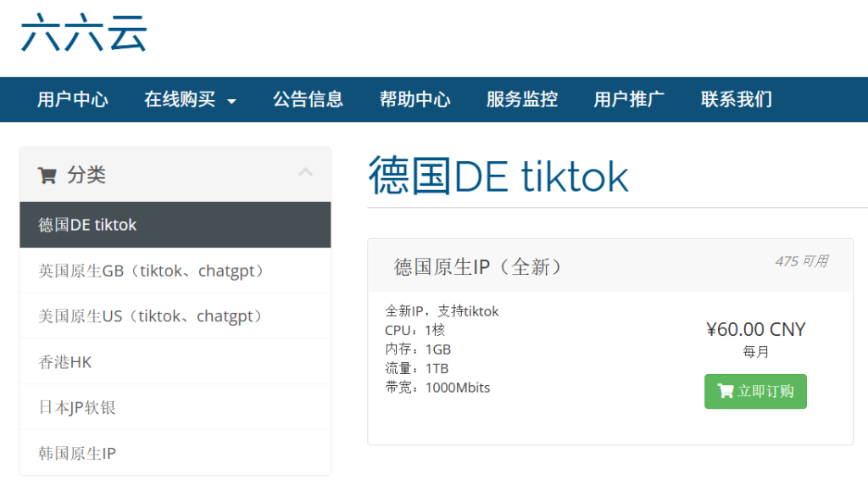
Task: Select 韩国原生IP category
Action: (175, 453)
